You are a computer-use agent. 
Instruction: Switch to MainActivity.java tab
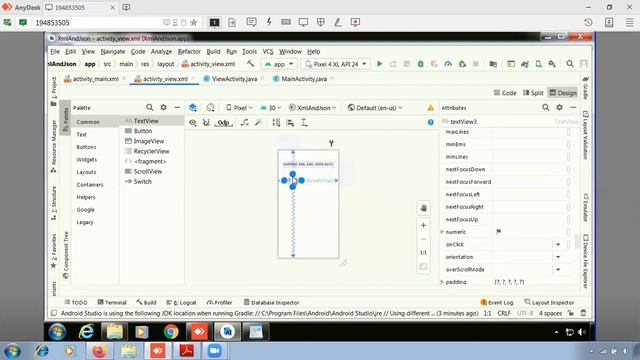[x=303, y=79]
